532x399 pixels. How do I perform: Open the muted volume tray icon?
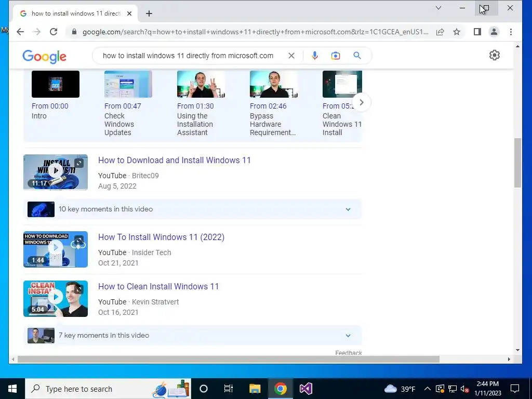click(465, 389)
